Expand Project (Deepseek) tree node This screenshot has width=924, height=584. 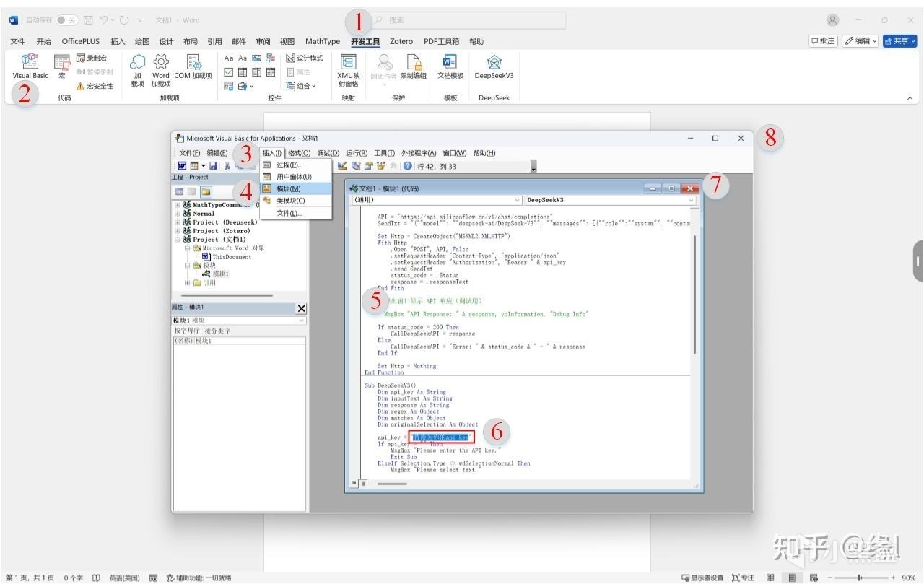(178, 222)
